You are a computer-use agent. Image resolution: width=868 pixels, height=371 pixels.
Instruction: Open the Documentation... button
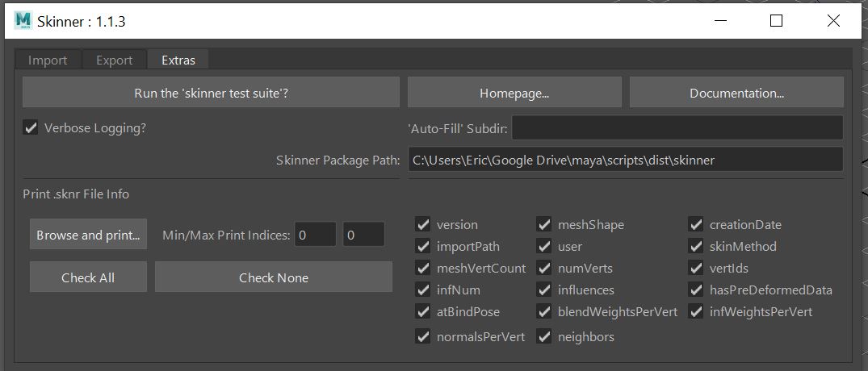[x=736, y=92]
